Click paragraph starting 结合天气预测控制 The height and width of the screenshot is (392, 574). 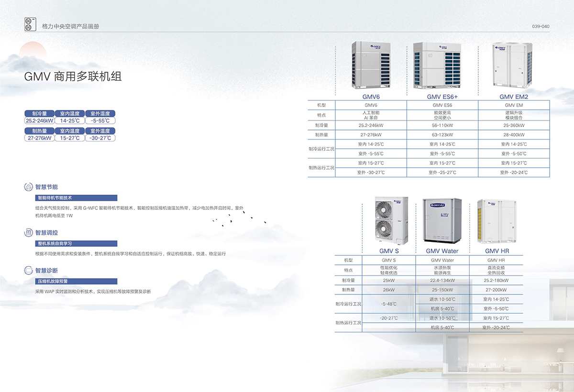[x=140, y=212]
